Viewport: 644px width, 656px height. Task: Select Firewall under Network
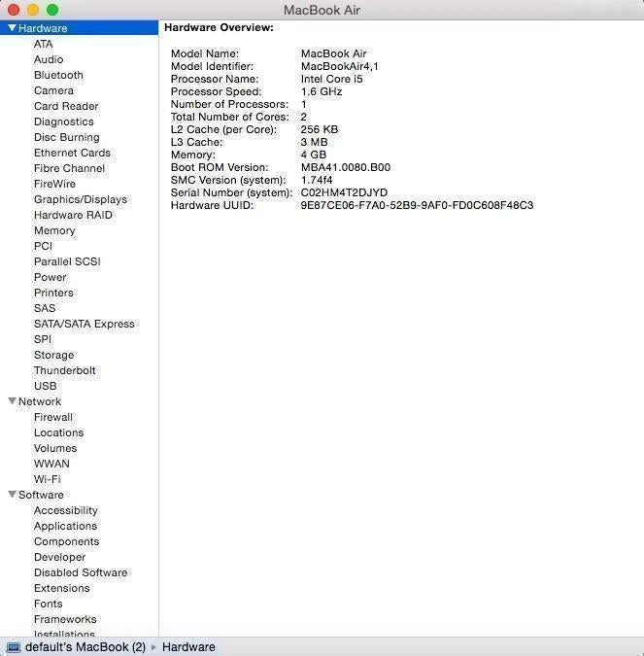tap(53, 417)
